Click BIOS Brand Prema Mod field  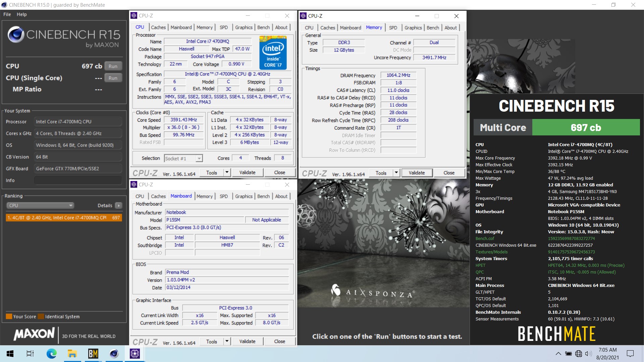(227, 272)
